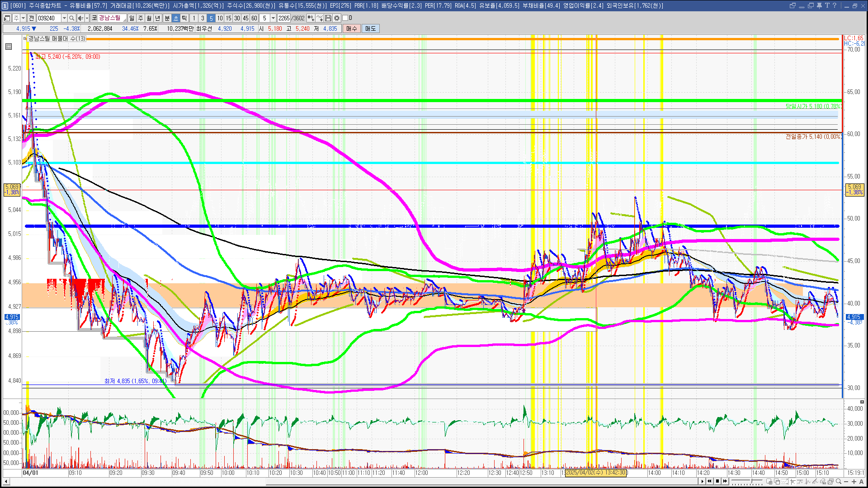The width and height of the screenshot is (868, 488).
Task: Expand the interval value dropdown arrow
Action: click(273, 18)
